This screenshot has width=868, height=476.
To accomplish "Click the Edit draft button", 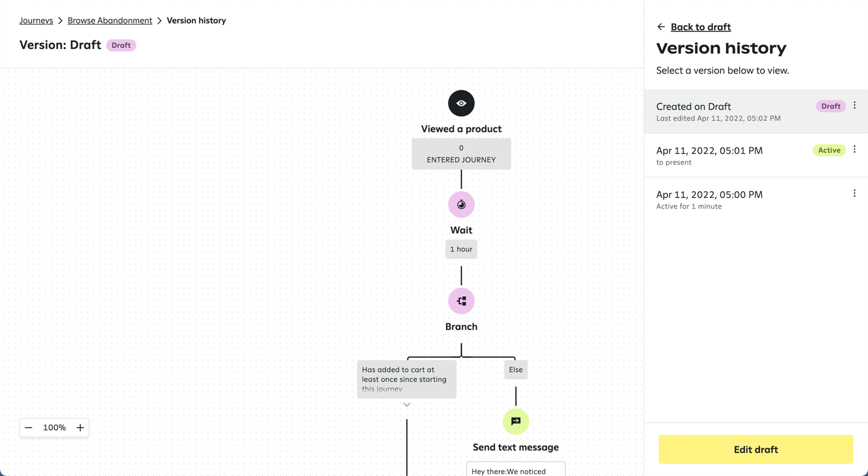I will tap(755, 449).
